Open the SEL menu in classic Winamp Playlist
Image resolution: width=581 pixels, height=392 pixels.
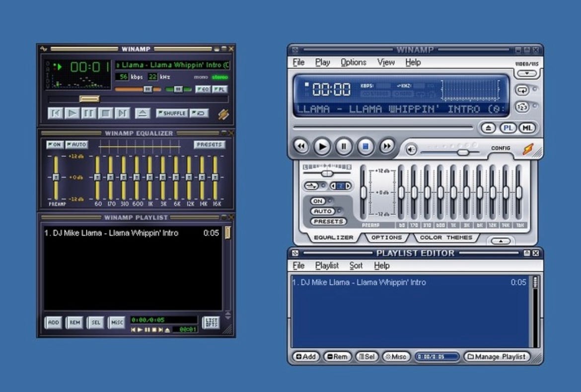pos(96,323)
